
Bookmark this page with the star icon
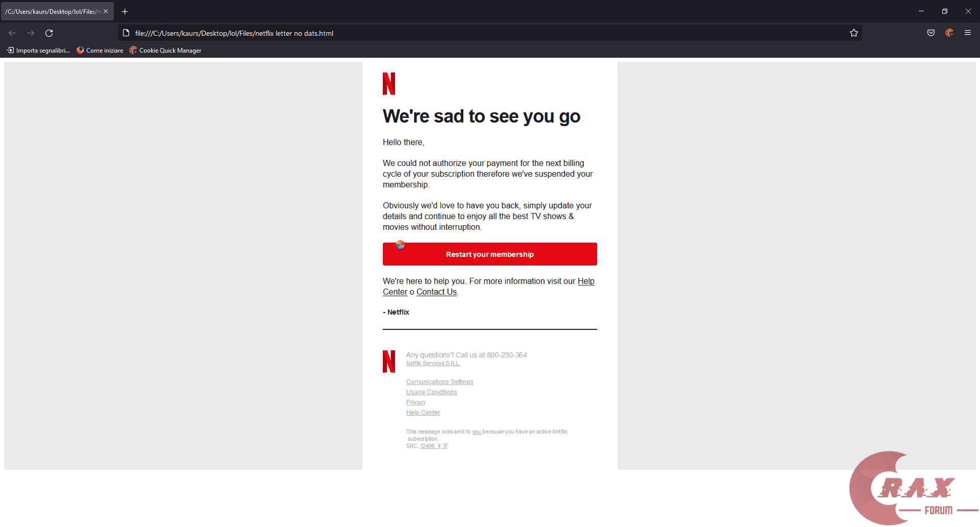coord(854,33)
